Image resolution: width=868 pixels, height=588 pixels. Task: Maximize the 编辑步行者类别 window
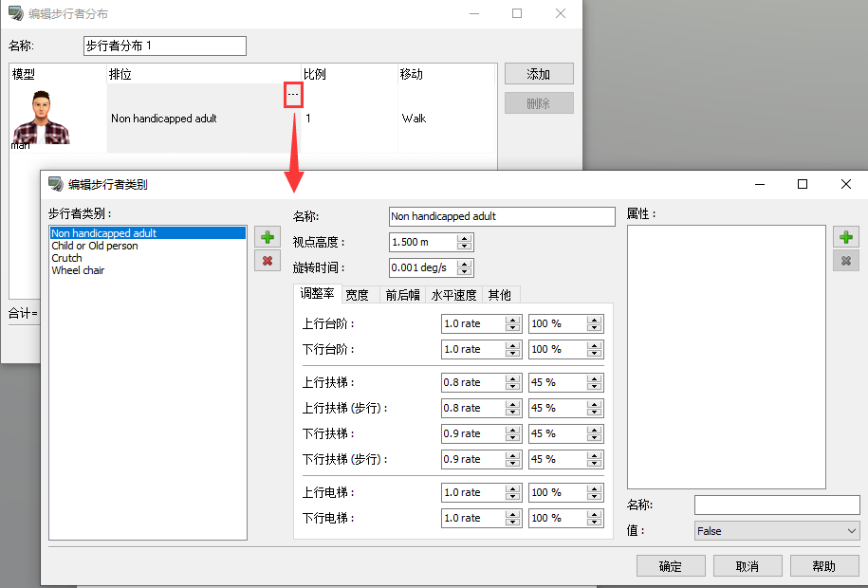(x=803, y=184)
